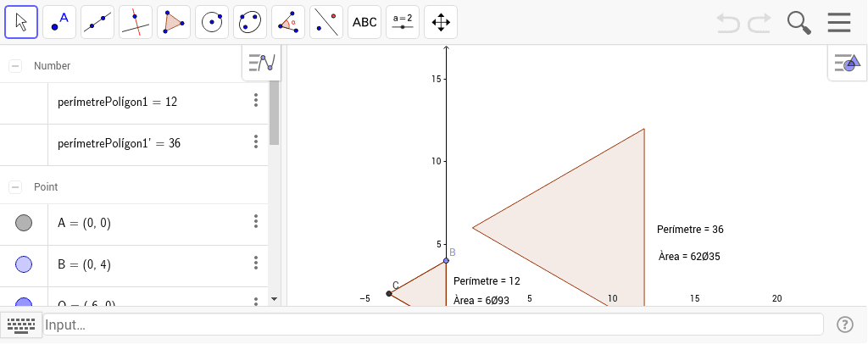Viewport: 868px width, 344px height.
Task: Toggle visibility of point B
Action: [24, 264]
